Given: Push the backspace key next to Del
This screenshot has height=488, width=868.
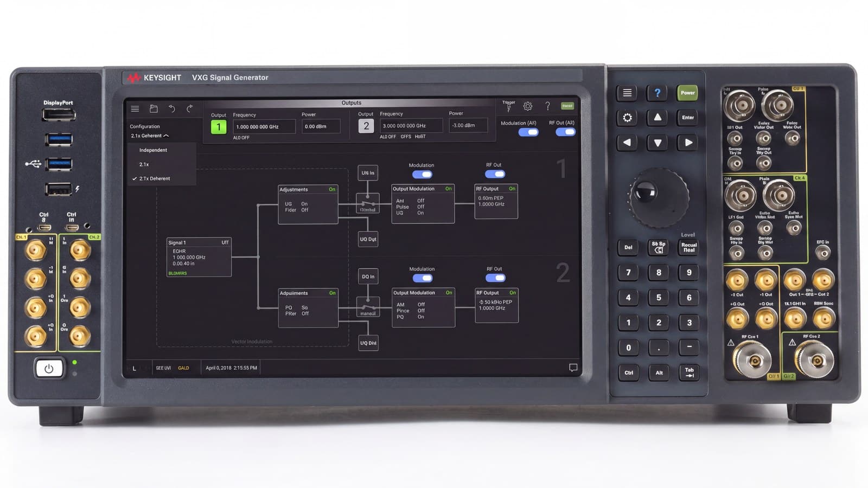Looking at the screenshot, I should coord(659,247).
